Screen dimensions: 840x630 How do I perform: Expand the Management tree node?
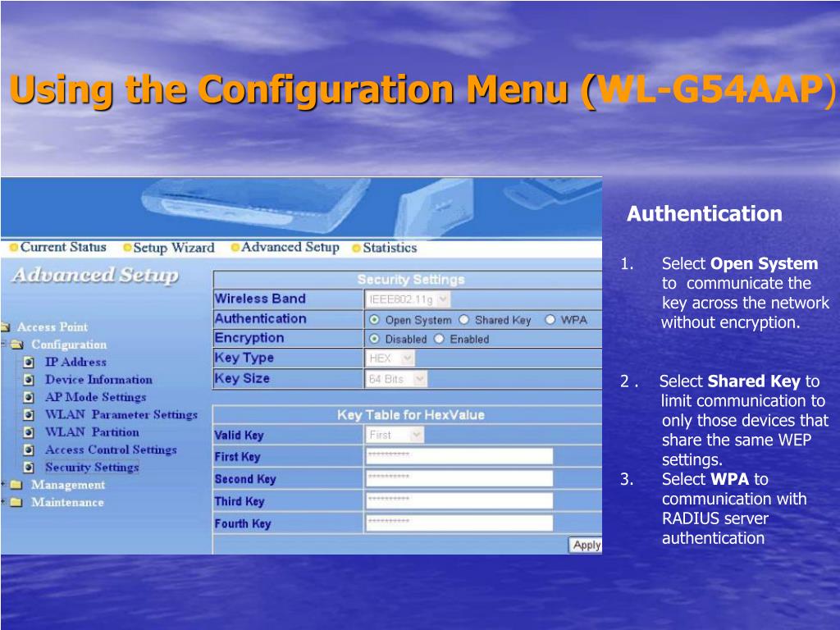pyautogui.click(x=3, y=484)
